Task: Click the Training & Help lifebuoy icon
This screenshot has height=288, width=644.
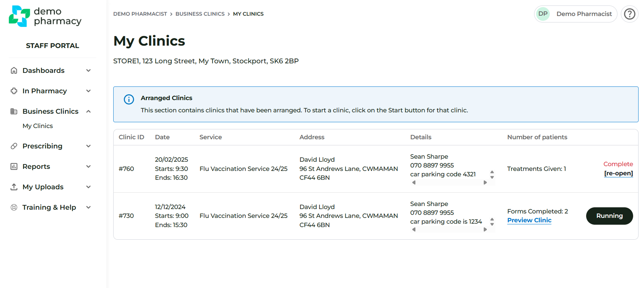Action: (x=14, y=207)
